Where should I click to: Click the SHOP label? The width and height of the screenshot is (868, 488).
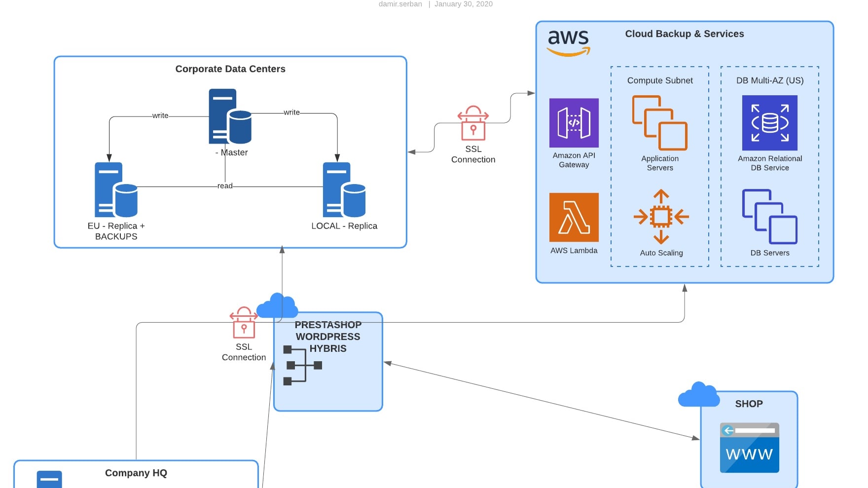749,404
